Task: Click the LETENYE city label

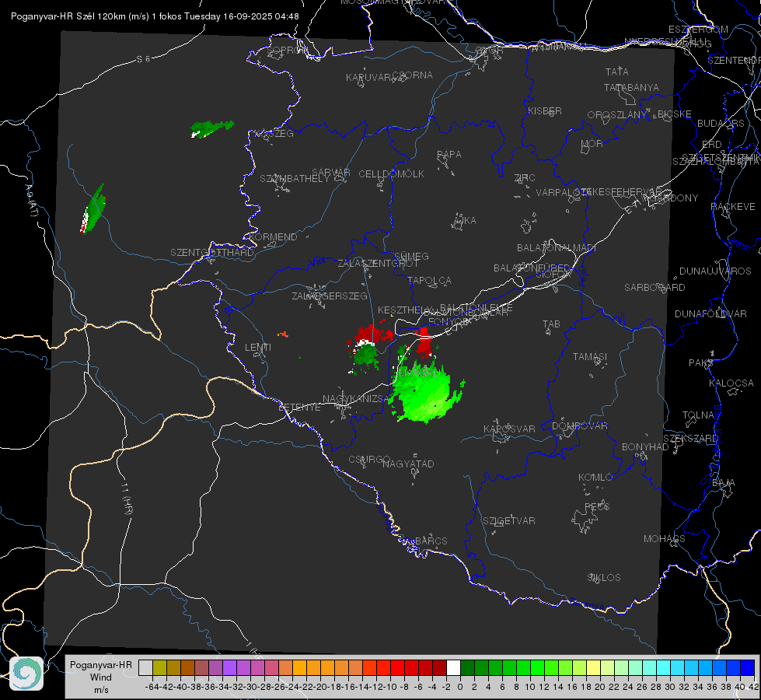Action: click(x=299, y=407)
